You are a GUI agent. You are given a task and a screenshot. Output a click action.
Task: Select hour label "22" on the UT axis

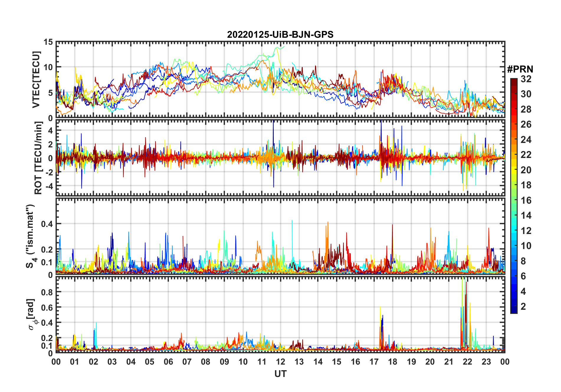[467, 362]
